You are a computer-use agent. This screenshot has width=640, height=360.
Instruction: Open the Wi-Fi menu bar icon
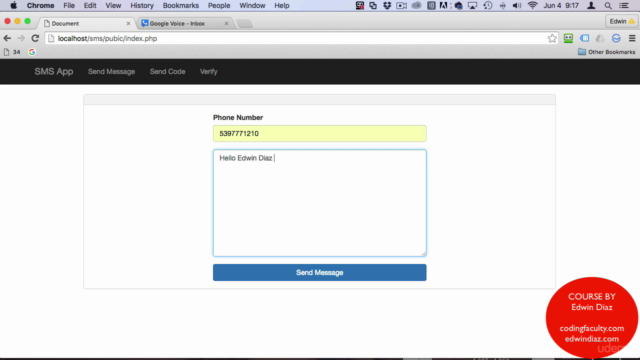[x=532, y=5]
